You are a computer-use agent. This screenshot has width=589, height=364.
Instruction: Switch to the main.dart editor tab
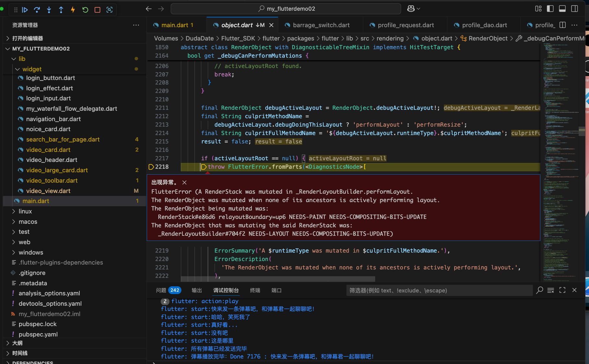point(177,25)
